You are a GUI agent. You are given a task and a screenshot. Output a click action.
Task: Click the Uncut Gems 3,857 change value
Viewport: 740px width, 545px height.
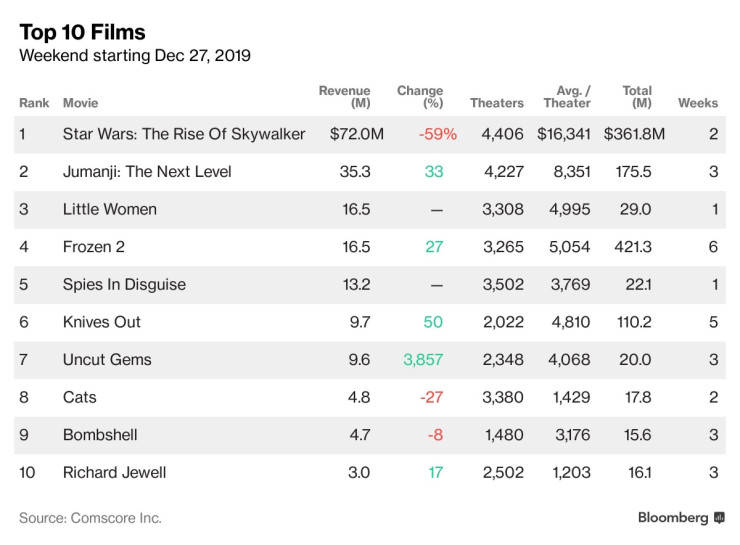click(423, 360)
